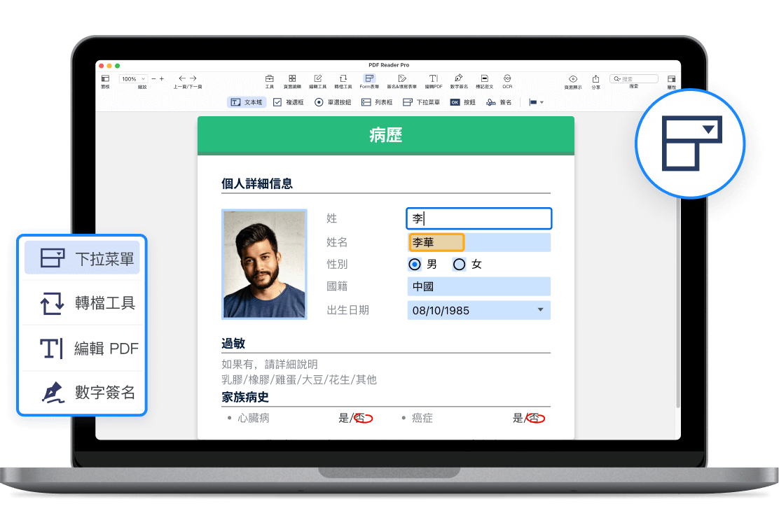
Task: Expand the 出生日期 date dropdown
Action: [x=540, y=310]
